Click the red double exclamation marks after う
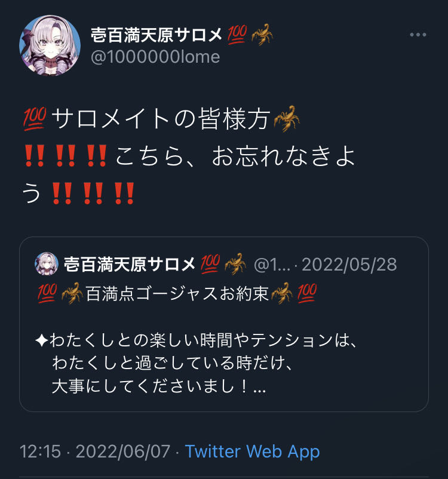The image size is (448, 479). pyautogui.click(x=93, y=193)
